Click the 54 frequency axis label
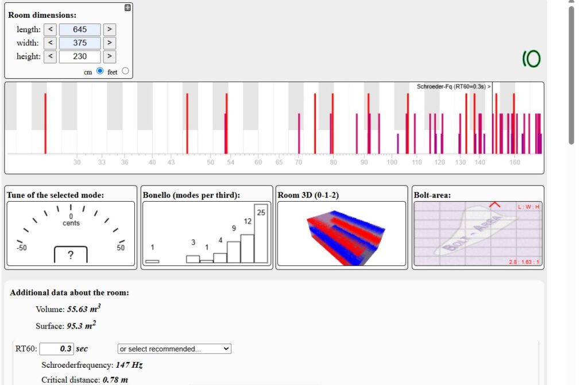588x385 pixels. tap(230, 162)
